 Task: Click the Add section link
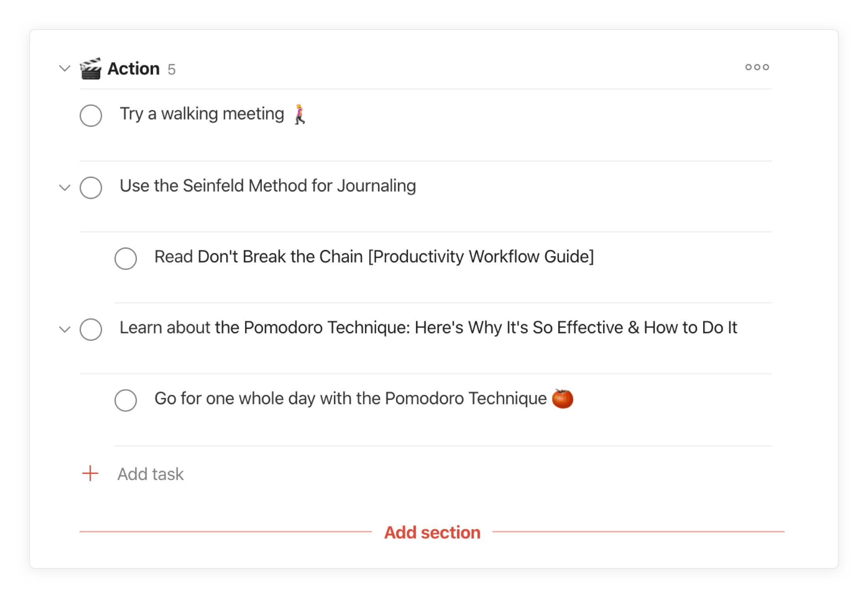(x=432, y=532)
